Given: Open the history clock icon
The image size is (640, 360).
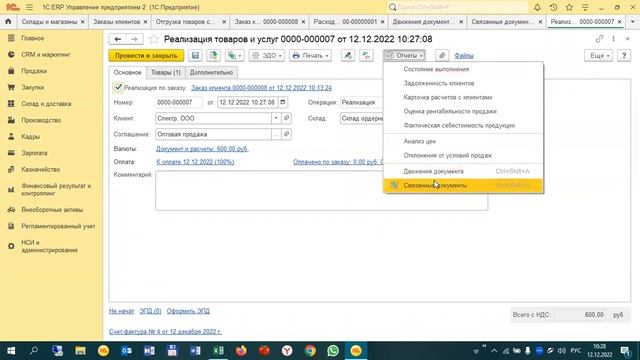Looking at the screenshot, I should tap(553, 7).
